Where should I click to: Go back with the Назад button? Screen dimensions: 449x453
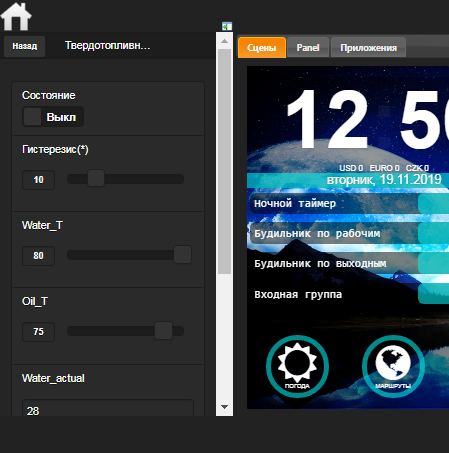pyautogui.click(x=25, y=46)
